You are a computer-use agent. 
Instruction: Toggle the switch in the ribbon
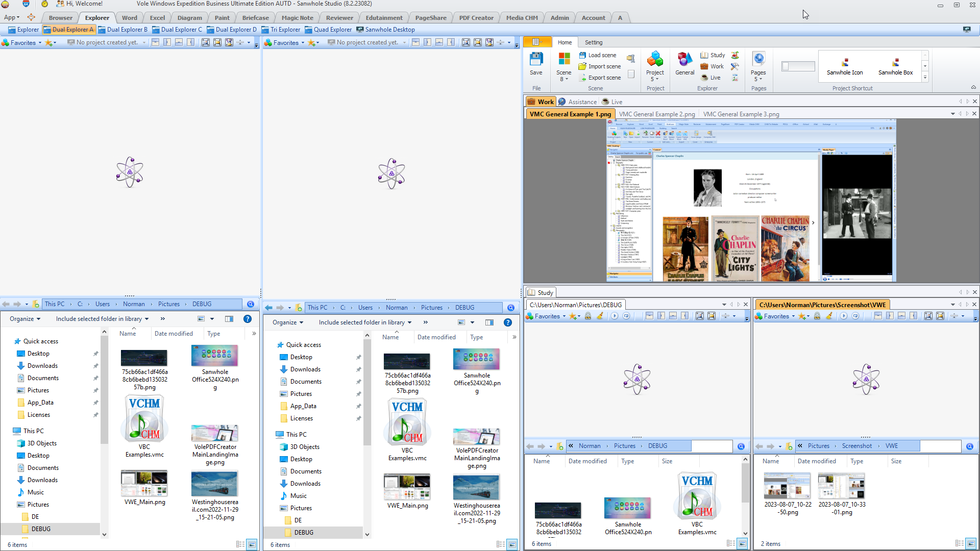(798, 66)
